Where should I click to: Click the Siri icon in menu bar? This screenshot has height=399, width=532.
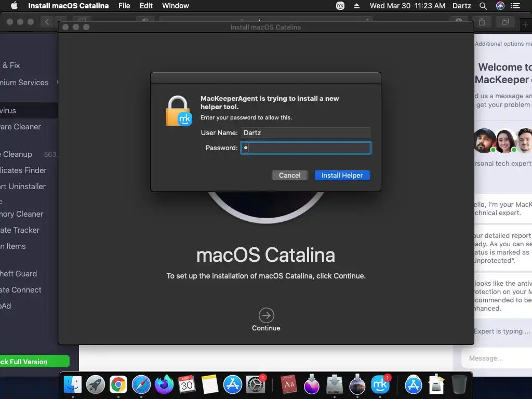click(500, 6)
